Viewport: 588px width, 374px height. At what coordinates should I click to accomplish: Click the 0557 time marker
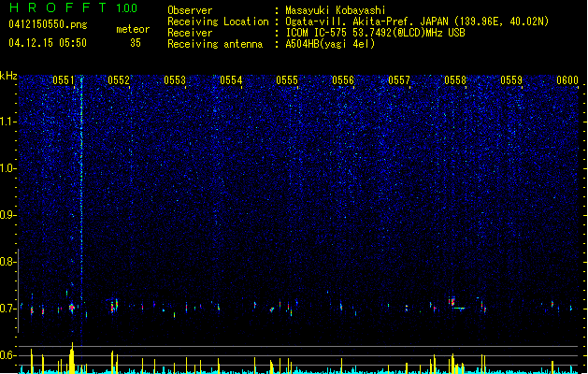pyautogui.click(x=399, y=80)
